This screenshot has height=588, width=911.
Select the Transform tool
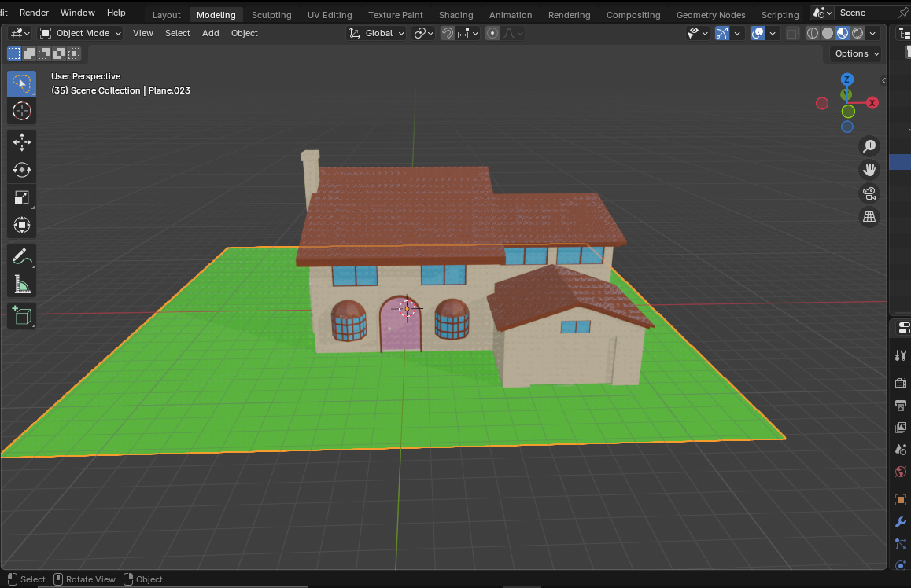[x=21, y=225]
